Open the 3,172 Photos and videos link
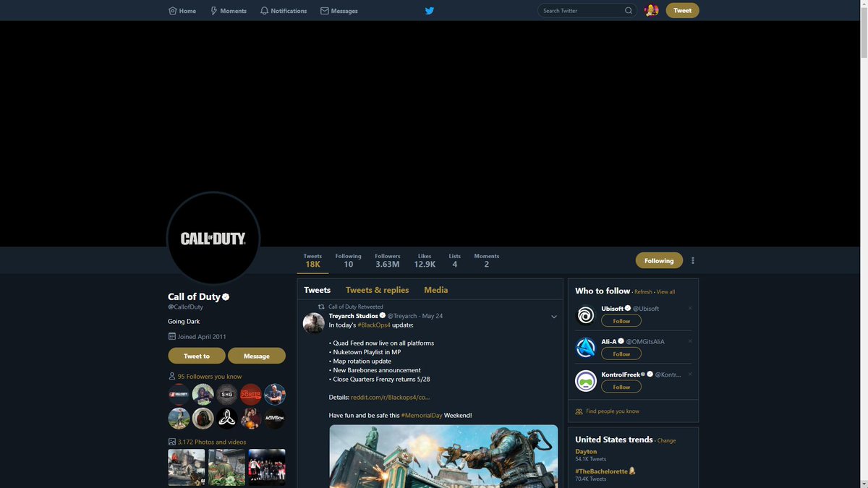868x488 pixels. coord(212,442)
